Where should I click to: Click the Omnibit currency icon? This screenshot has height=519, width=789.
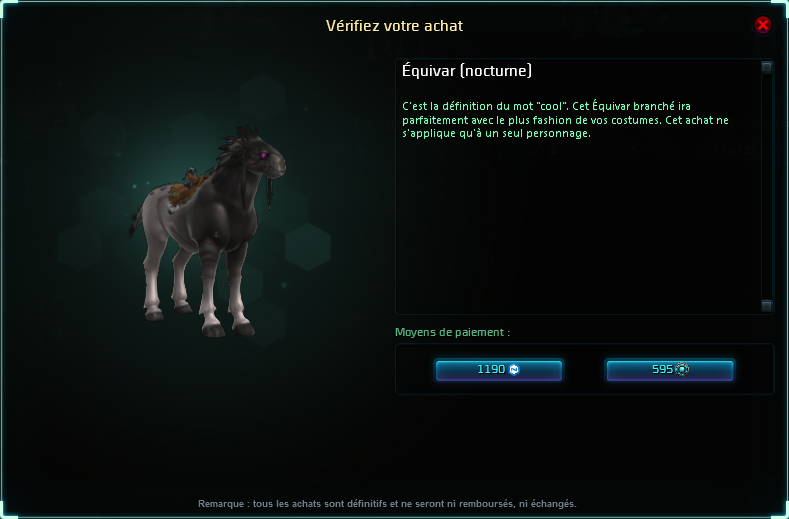[681, 369]
